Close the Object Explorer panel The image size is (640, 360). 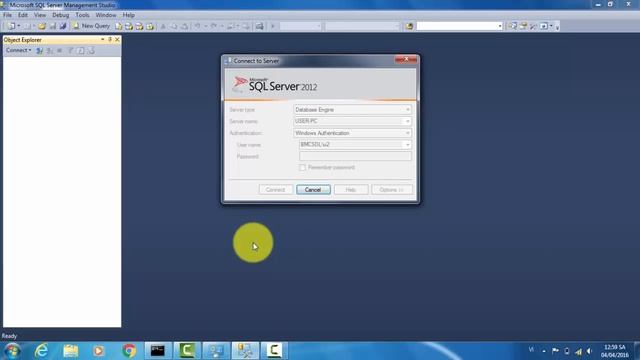point(117,40)
